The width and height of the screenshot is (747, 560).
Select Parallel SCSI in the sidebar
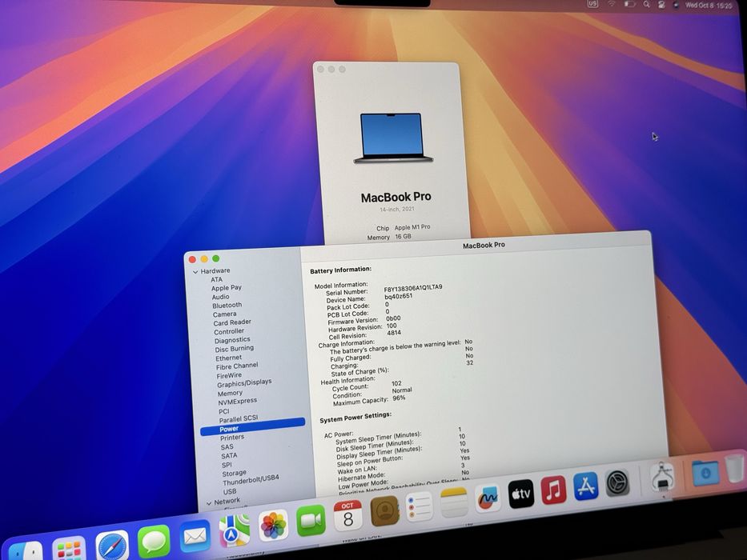(x=239, y=418)
